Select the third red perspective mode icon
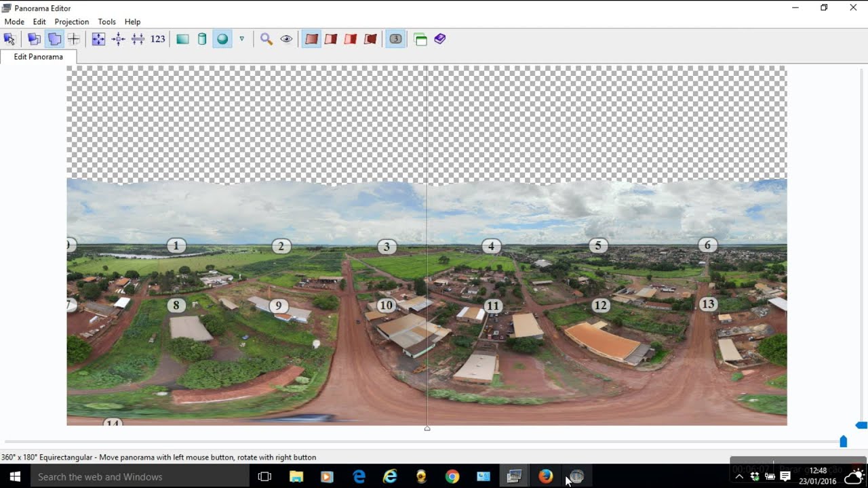 pyautogui.click(x=351, y=39)
